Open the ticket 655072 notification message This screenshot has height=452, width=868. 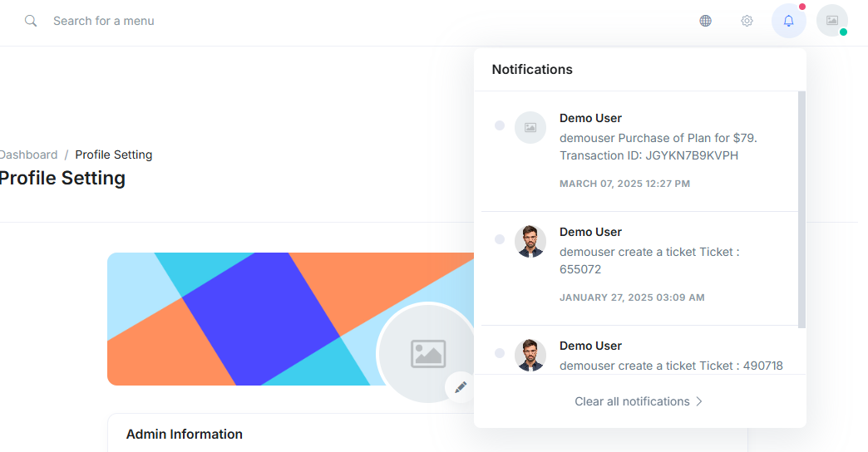tap(649, 261)
